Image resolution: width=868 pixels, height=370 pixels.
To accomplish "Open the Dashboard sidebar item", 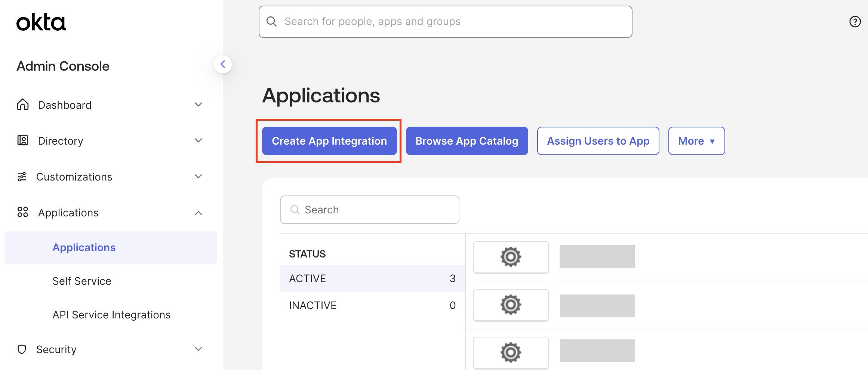I will point(111,105).
